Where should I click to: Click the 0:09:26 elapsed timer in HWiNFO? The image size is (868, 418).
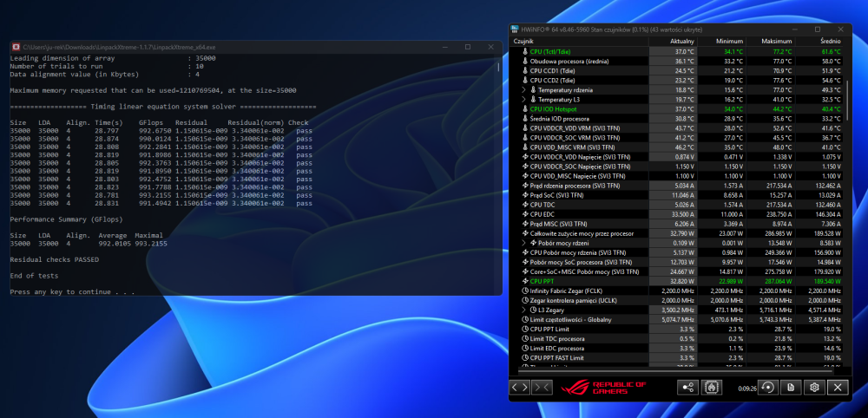click(x=746, y=389)
